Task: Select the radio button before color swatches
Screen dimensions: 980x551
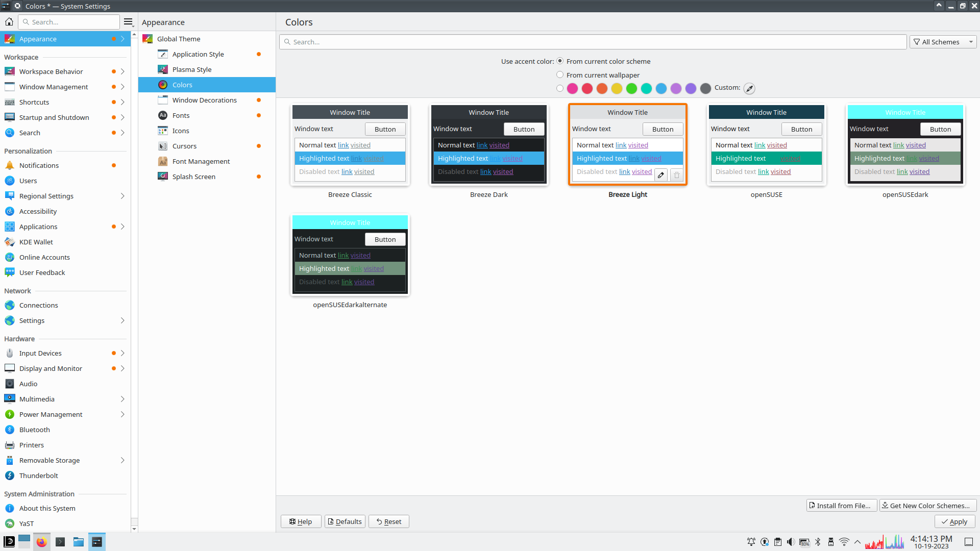Action: [560, 88]
